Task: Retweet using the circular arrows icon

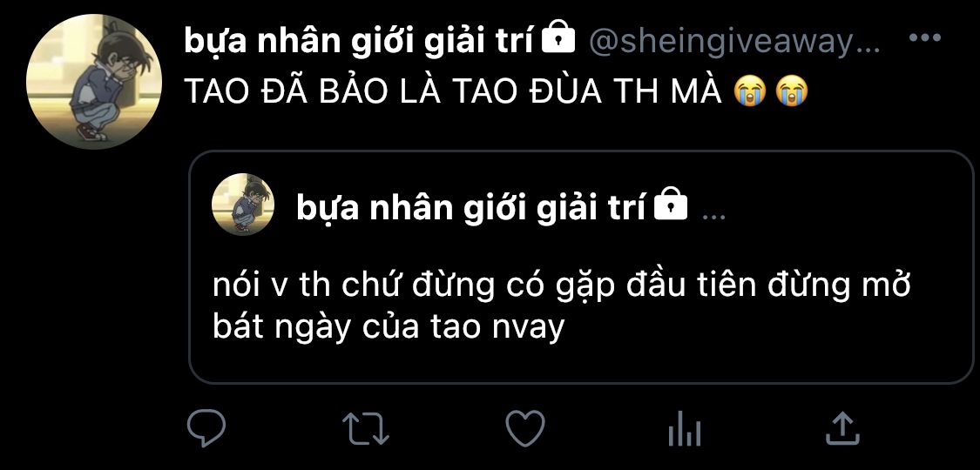Action: coord(366,428)
